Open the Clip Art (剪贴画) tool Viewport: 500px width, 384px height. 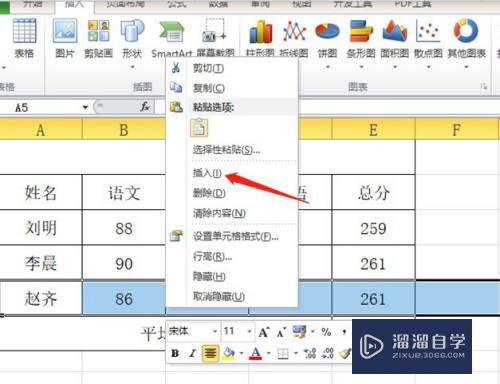[x=98, y=31]
